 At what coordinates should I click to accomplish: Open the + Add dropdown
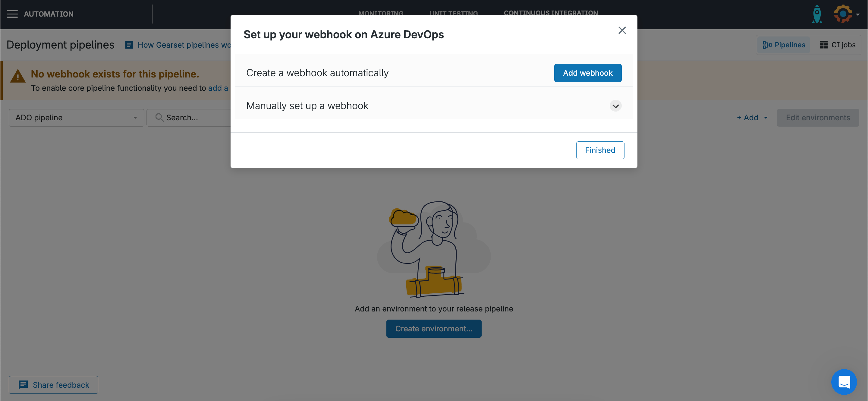pyautogui.click(x=752, y=118)
